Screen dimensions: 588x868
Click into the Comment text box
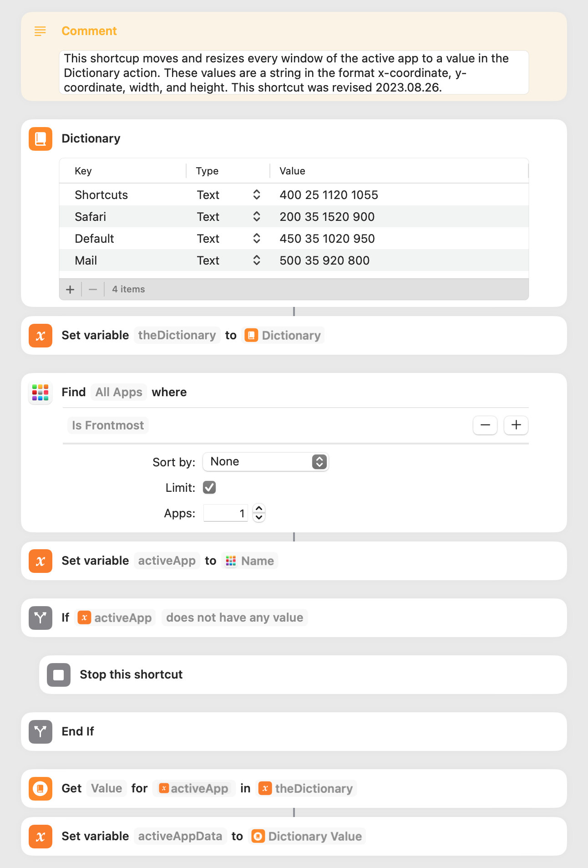pyautogui.click(x=294, y=73)
